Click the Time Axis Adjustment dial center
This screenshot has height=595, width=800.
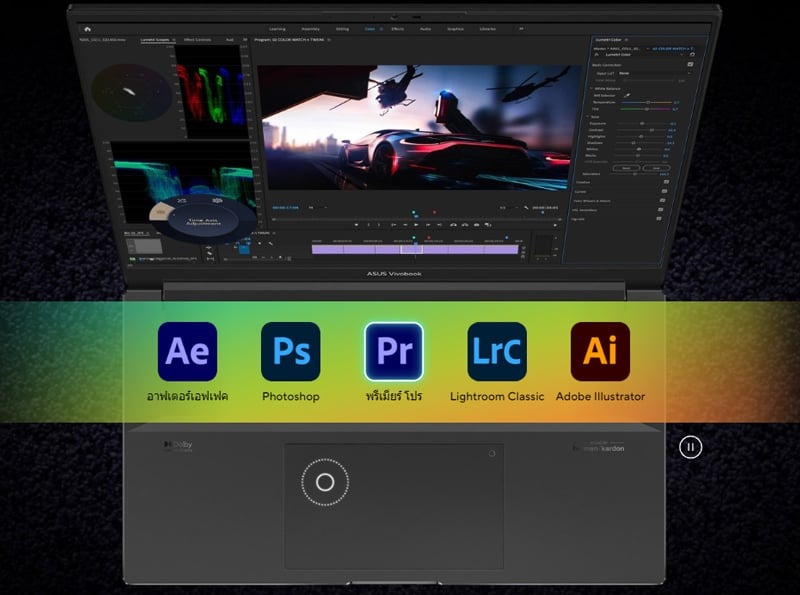click(203, 222)
